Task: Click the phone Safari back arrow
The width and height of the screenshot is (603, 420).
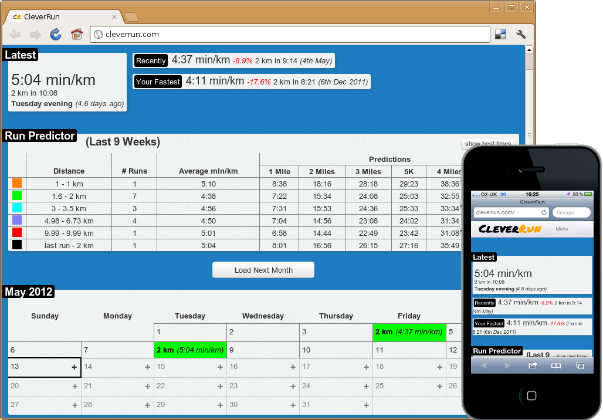Action: (x=484, y=365)
